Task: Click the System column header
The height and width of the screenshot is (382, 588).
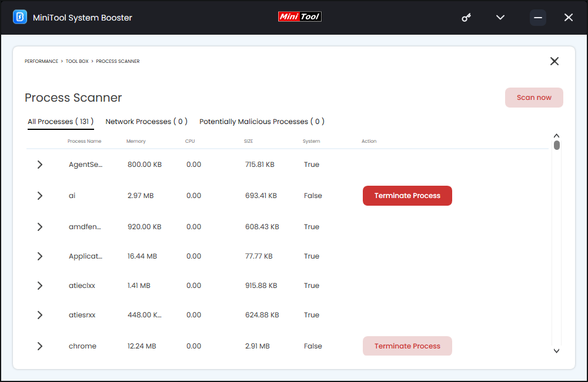Action: coord(311,141)
